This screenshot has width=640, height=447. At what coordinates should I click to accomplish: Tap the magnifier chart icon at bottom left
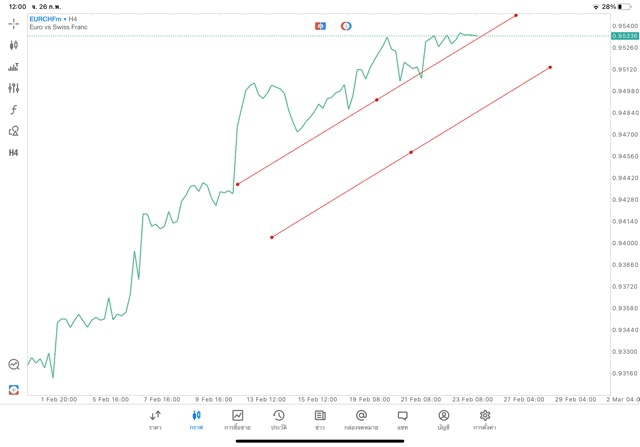click(13, 365)
